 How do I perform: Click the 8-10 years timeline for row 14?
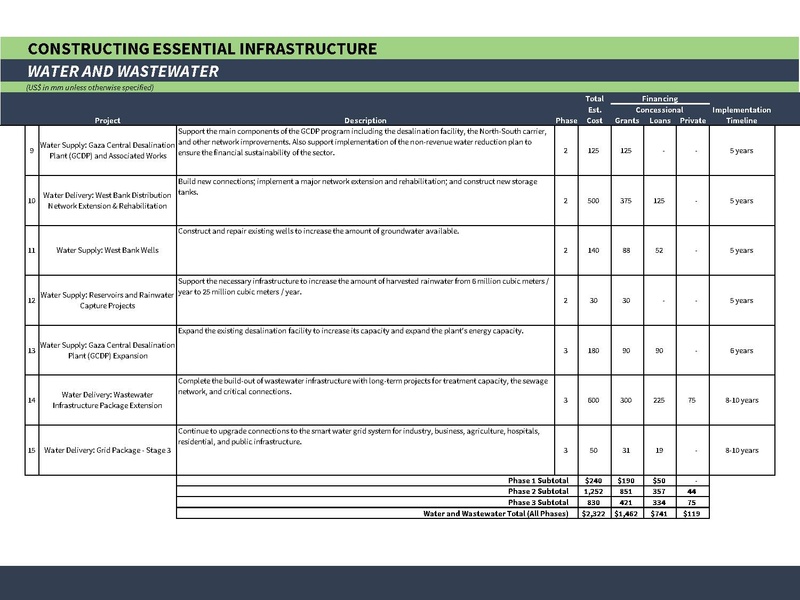tap(741, 400)
